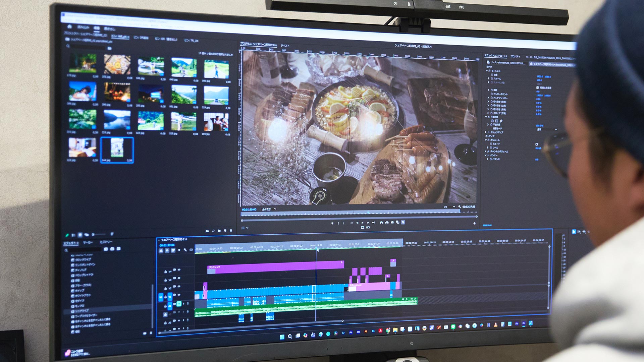Collapse the モーション effect group

[x=487, y=71]
